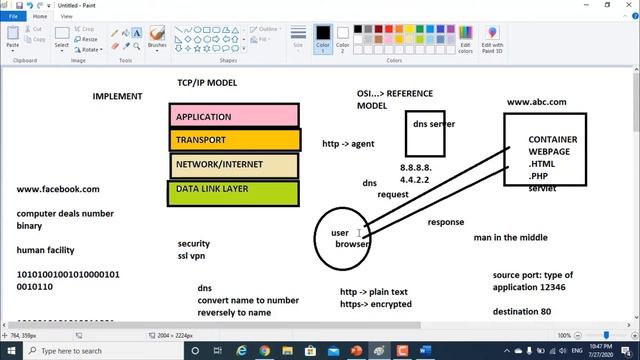Click Undo in quick access toolbar
This screenshot has width=640, height=360.
pos(29,5)
